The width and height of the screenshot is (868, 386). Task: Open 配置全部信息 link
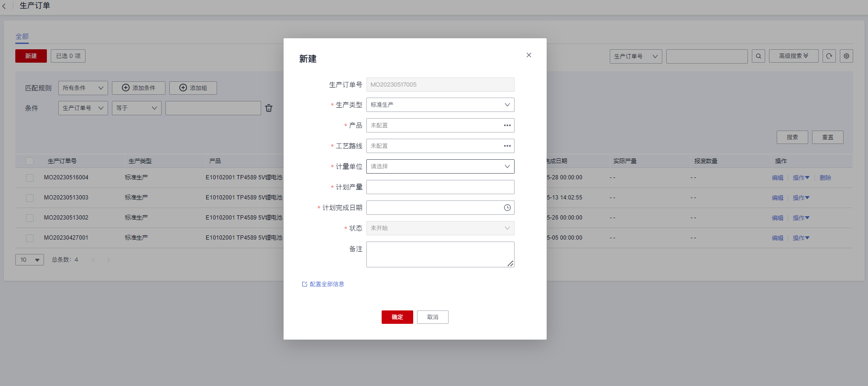[x=323, y=284]
